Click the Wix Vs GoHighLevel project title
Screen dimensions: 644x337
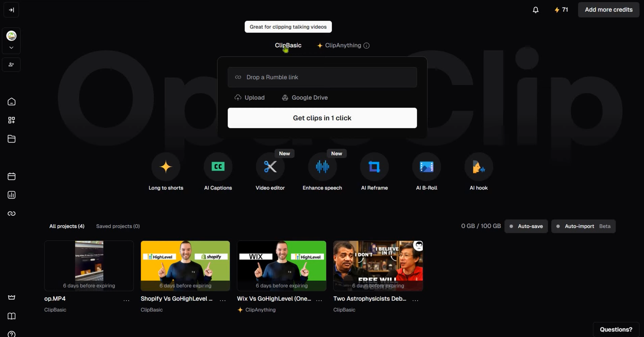pyautogui.click(x=274, y=299)
